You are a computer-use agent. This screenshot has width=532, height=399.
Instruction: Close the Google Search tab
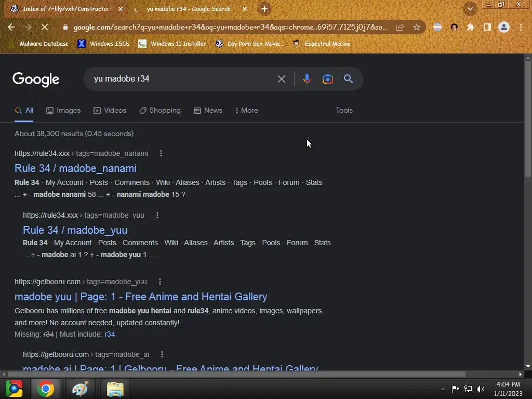point(245,9)
